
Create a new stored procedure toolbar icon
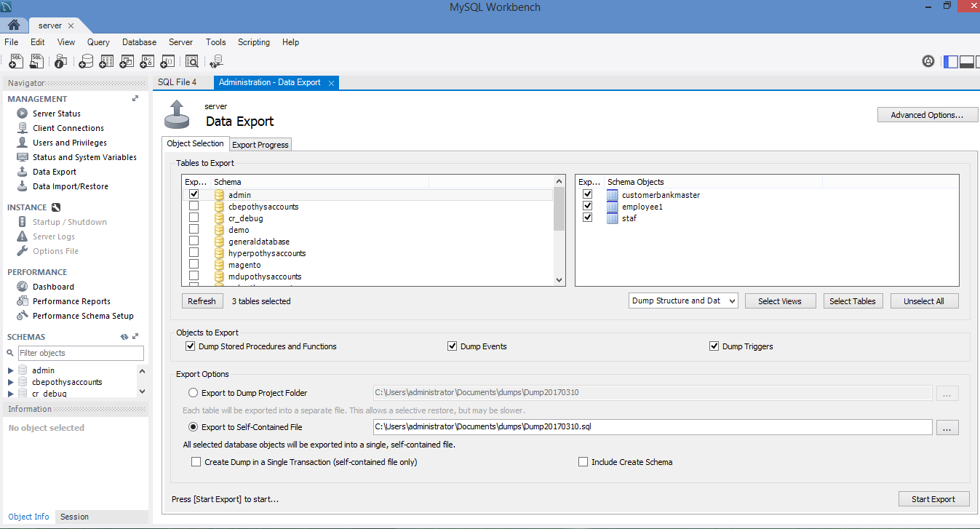(x=147, y=62)
